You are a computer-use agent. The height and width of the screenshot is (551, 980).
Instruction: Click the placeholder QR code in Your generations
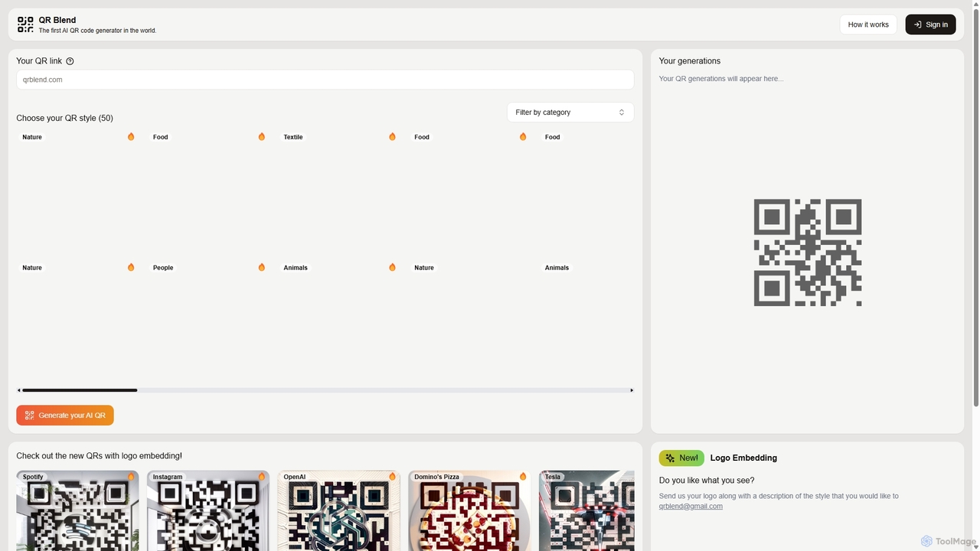click(808, 253)
